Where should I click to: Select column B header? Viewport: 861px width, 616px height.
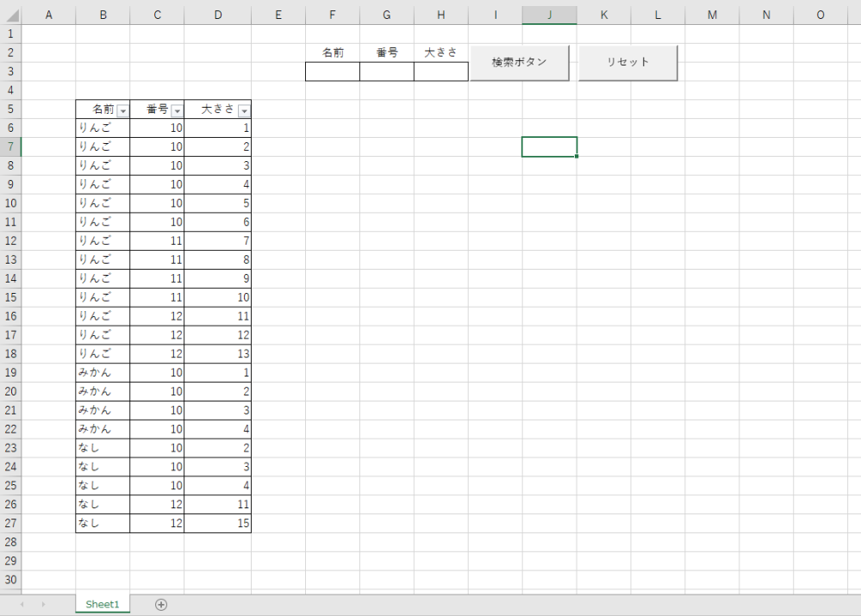(x=103, y=16)
